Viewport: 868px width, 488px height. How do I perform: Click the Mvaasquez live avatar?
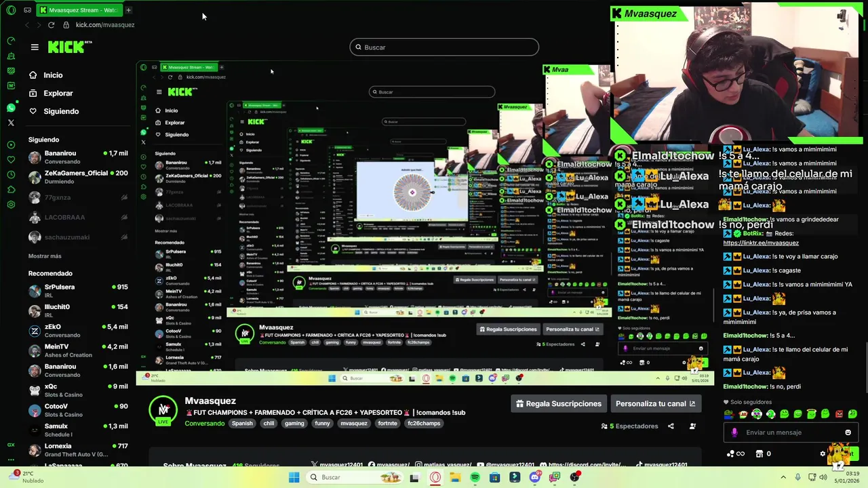pyautogui.click(x=163, y=410)
